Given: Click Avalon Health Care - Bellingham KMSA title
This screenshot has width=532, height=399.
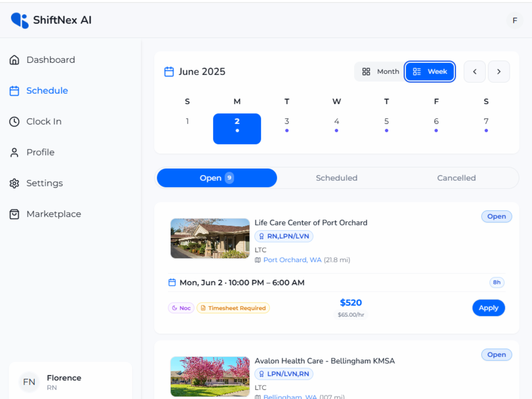Looking at the screenshot, I should (x=325, y=361).
